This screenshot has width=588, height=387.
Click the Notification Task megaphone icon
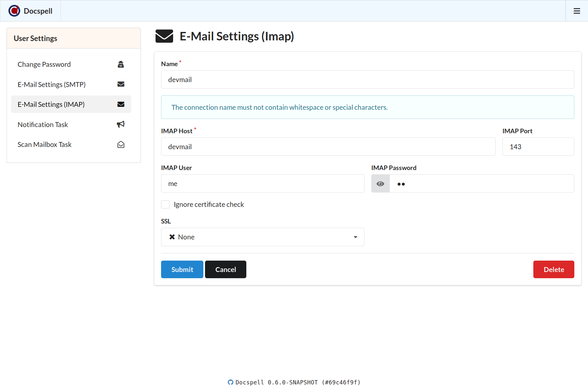point(121,124)
